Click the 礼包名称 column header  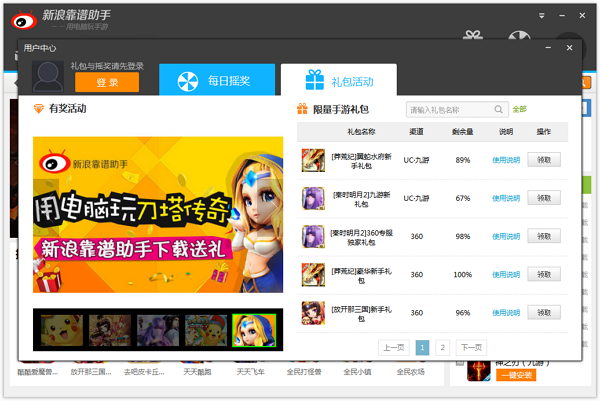tap(361, 132)
